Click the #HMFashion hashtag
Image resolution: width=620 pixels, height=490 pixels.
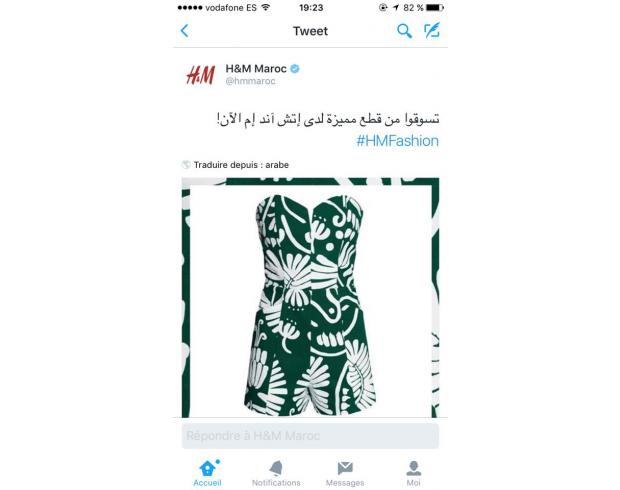pos(397,141)
